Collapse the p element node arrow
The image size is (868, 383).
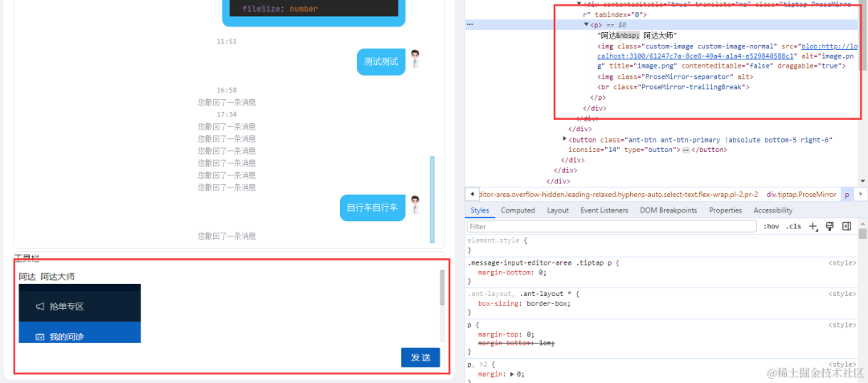click(x=586, y=25)
